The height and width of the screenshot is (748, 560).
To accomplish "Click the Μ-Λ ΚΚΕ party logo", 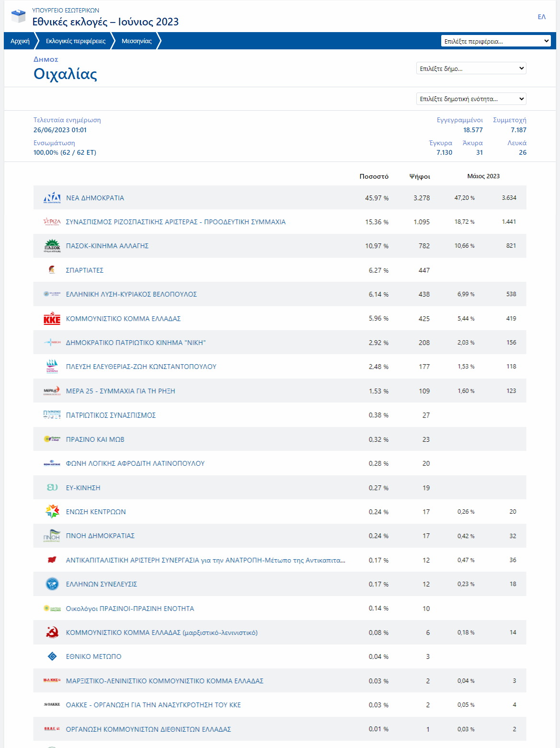I will point(52,681).
